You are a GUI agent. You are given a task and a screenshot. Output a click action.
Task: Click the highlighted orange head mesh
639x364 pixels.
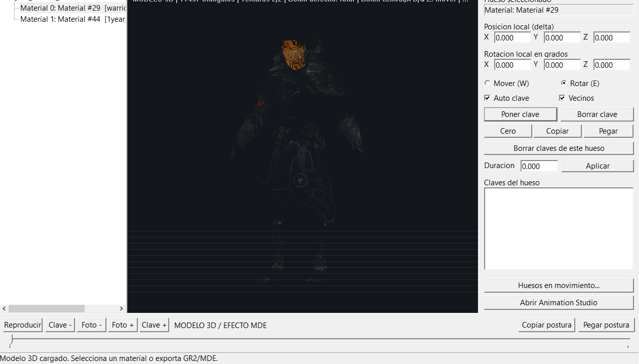click(x=294, y=55)
